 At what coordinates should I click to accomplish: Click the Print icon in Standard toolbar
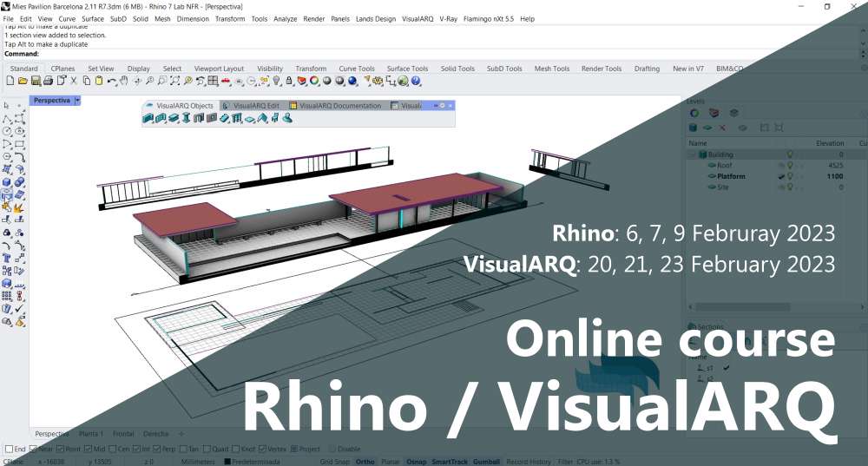49,81
